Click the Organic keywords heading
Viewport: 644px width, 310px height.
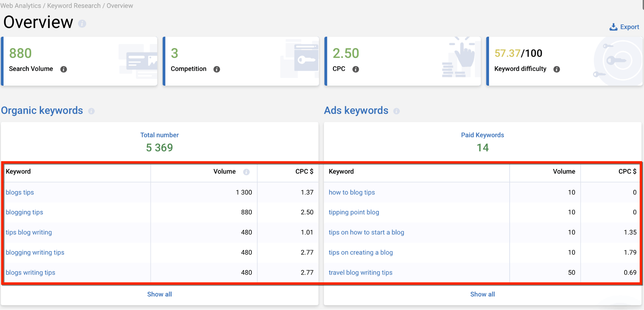(42, 110)
